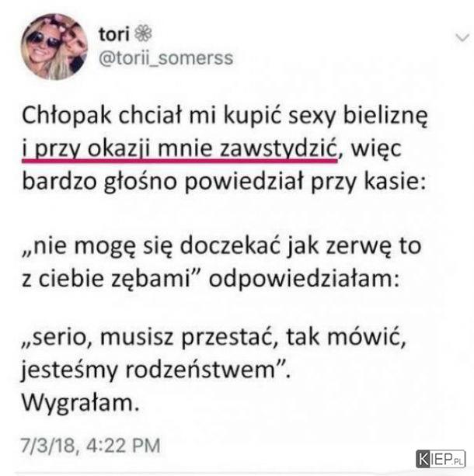Click the line 'nie mogę się doczekać jak zerwę to'
Viewport: 474px width, 476px height.
[x=221, y=246]
